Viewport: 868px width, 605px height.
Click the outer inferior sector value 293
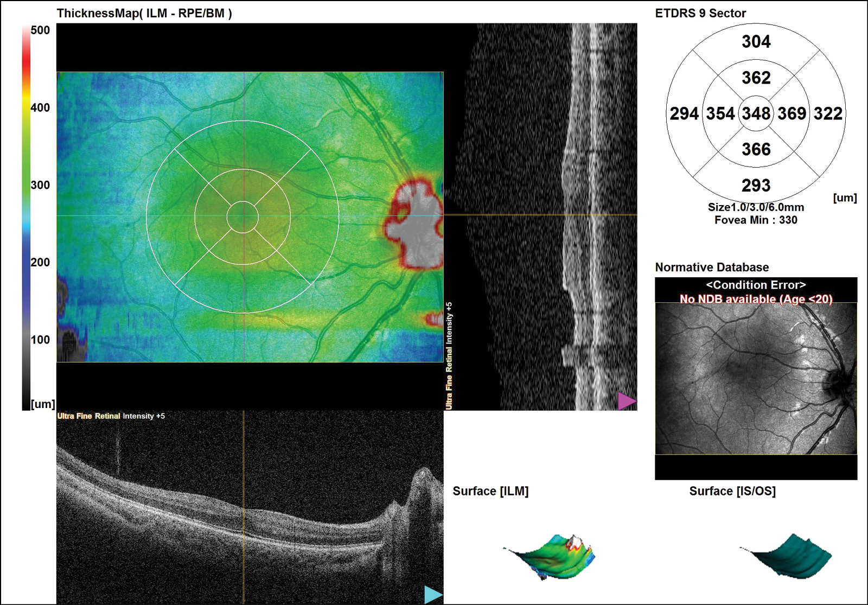point(756,186)
